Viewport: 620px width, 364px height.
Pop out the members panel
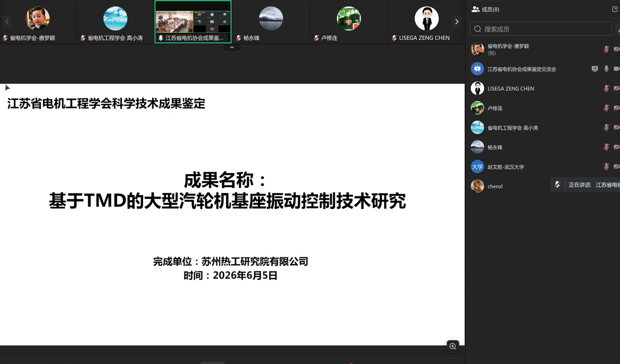(615, 9)
